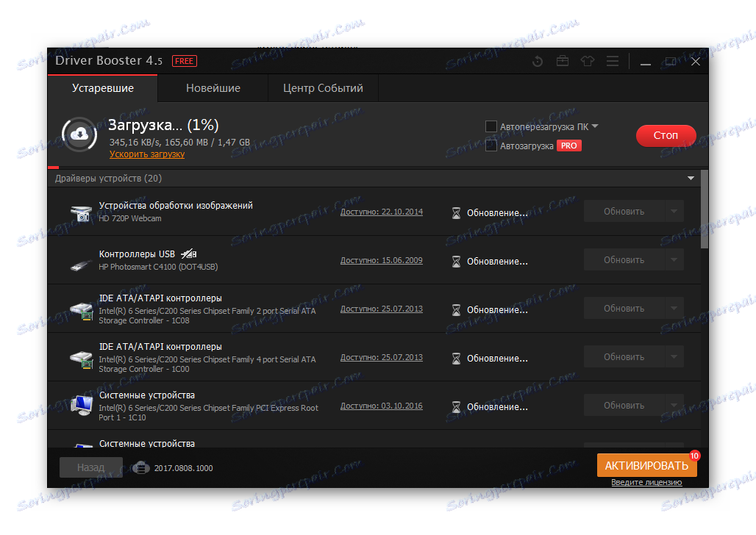Open dropdown arrow beside Обновить for 4 port Serial ATA
This screenshot has width=756, height=535.
click(x=674, y=356)
